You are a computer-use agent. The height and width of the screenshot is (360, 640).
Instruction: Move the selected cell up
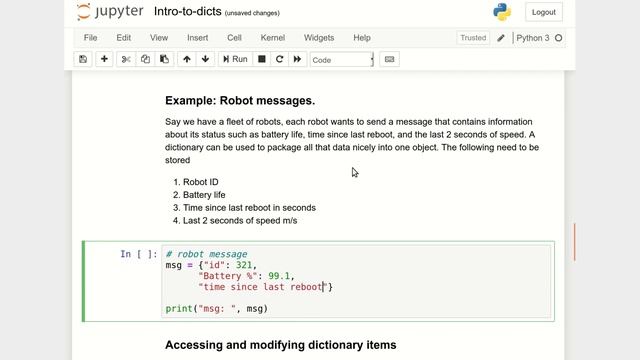187,59
